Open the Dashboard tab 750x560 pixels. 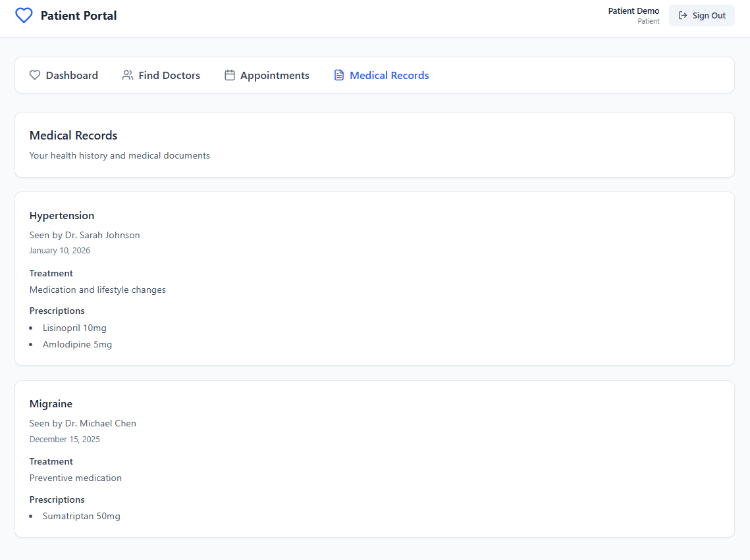click(x=64, y=75)
